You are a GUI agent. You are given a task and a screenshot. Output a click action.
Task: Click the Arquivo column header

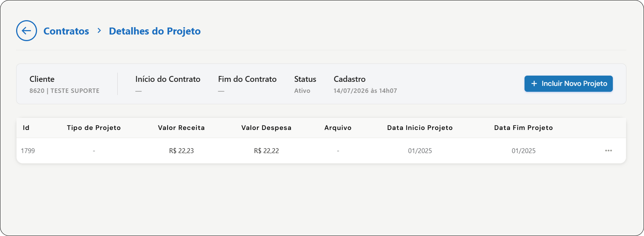tap(338, 128)
